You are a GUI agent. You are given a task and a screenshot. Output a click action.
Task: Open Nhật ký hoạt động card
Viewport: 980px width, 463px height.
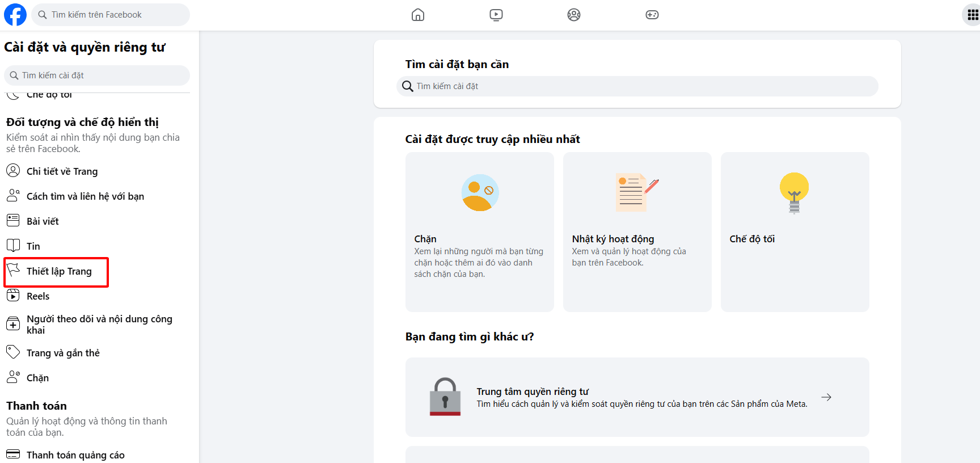(637, 231)
